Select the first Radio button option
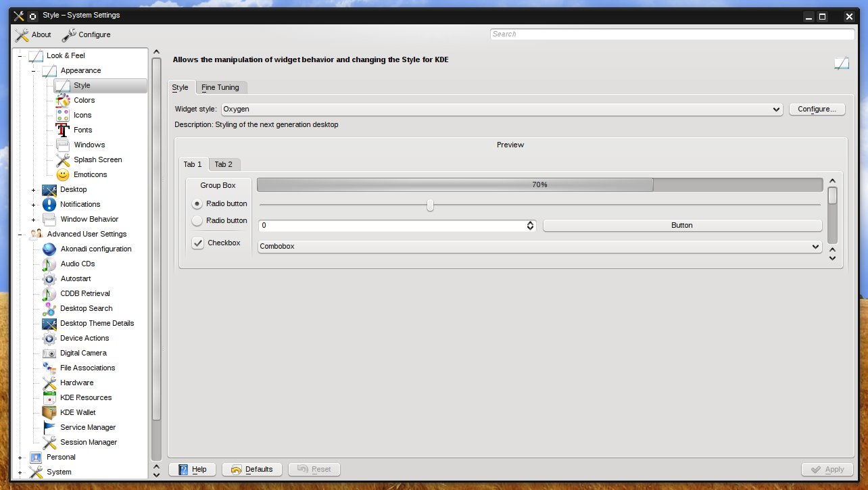868x490 pixels. click(197, 203)
